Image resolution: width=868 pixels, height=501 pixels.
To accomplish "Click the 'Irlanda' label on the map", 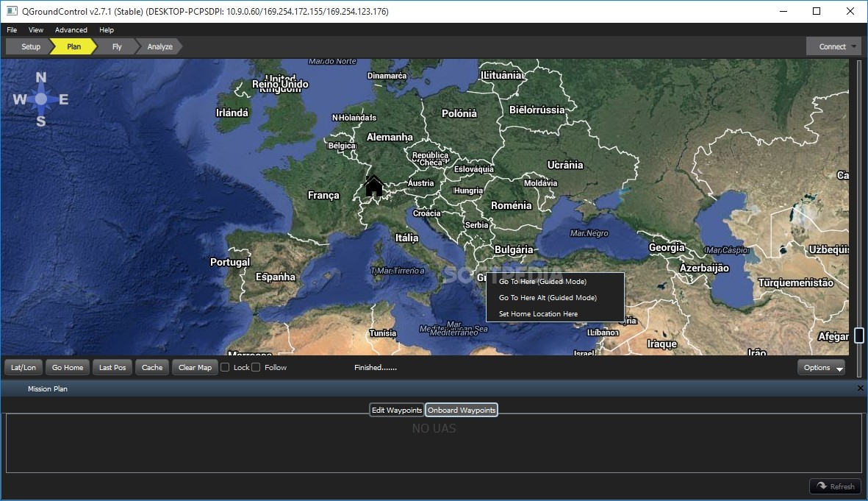I will point(232,113).
